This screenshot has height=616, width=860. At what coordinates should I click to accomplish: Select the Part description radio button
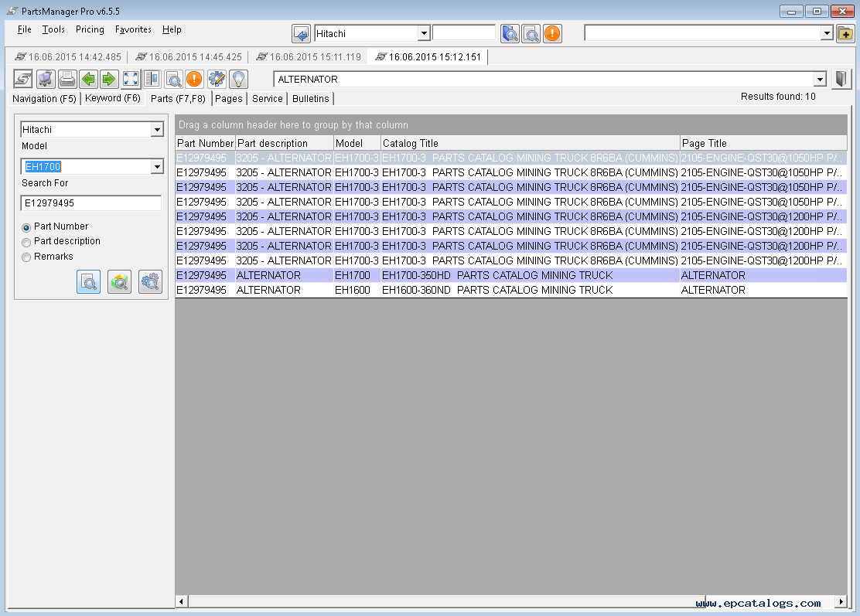(x=27, y=242)
